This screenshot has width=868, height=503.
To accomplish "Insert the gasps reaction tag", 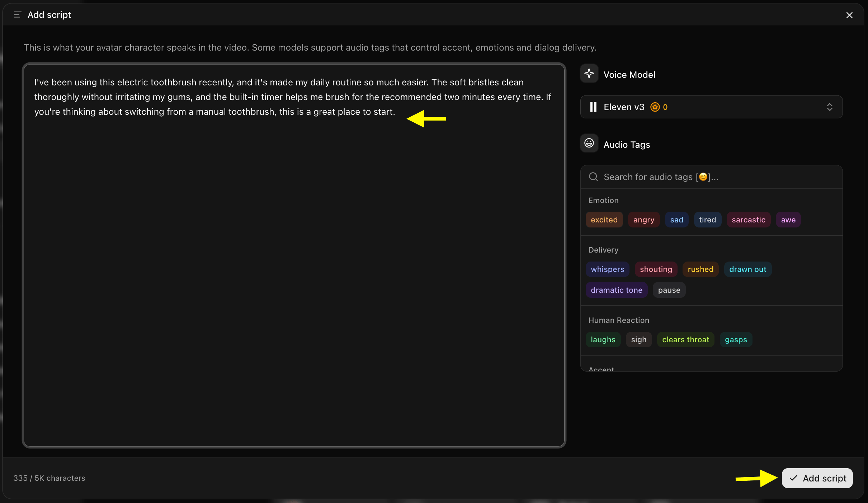I will [736, 339].
